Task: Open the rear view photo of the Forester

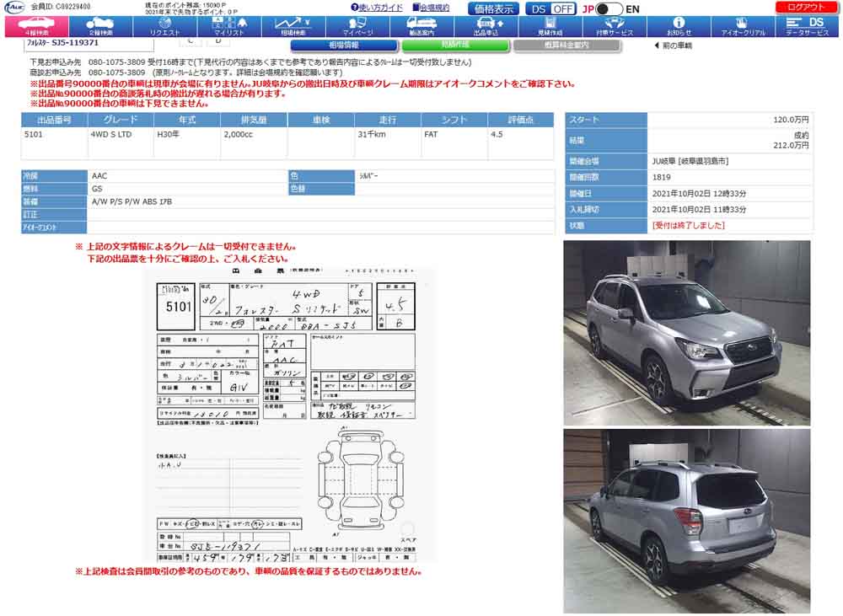Action: point(686,521)
